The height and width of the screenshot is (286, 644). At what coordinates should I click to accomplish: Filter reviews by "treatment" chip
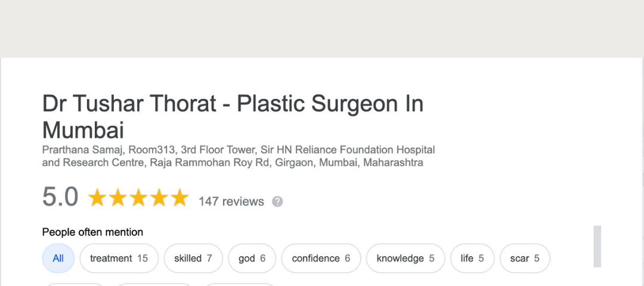point(119,258)
